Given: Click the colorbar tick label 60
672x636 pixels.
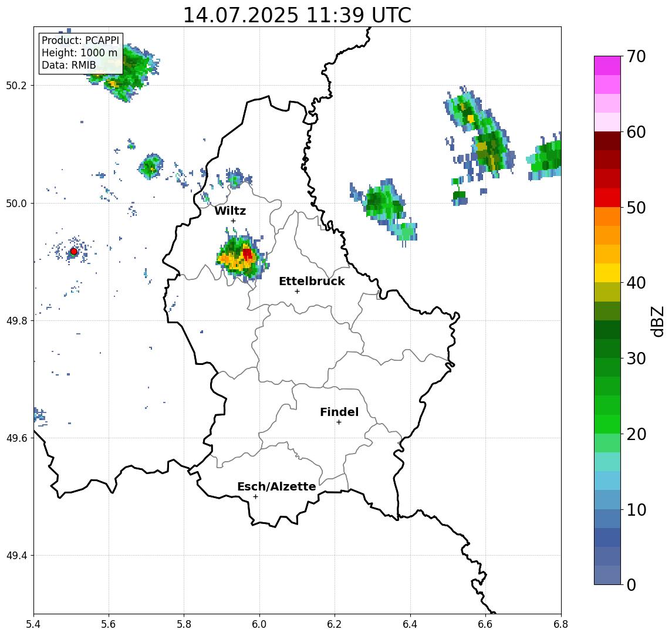Looking at the screenshot, I should pos(636,132).
